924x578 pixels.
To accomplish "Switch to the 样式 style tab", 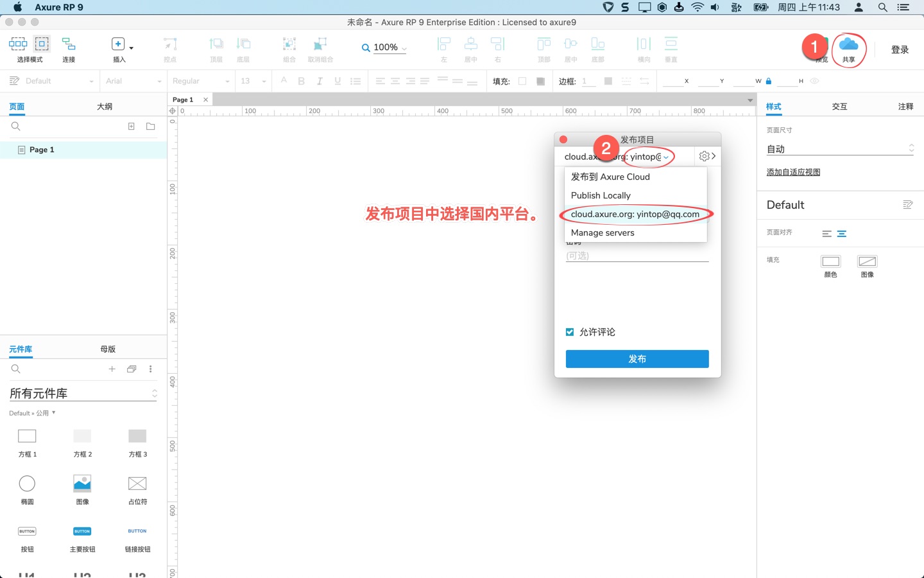I will (x=774, y=107).
